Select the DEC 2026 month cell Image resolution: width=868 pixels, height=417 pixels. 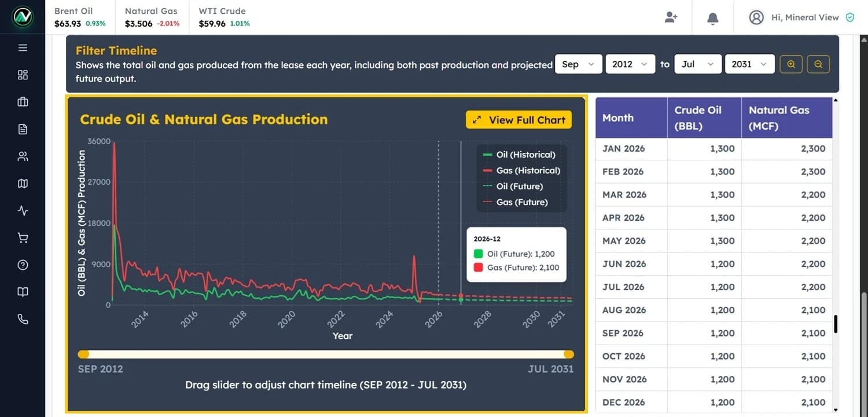(x=631, y=403)
